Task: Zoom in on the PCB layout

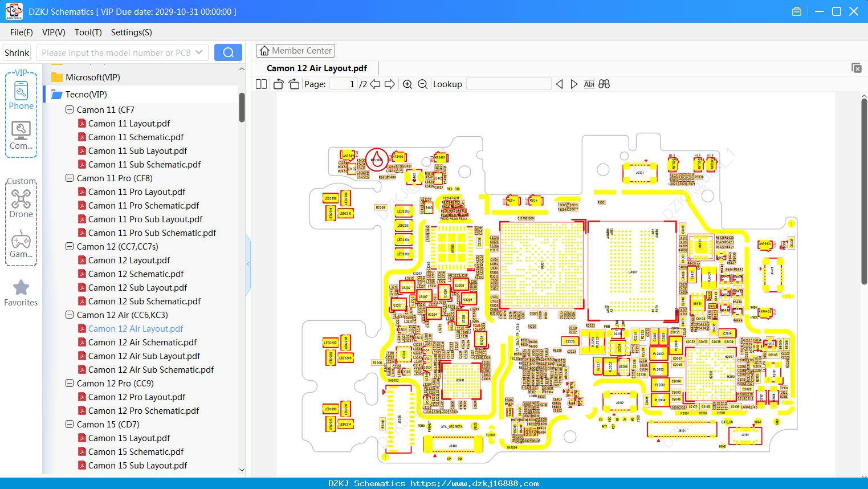Action: [407, 84]
